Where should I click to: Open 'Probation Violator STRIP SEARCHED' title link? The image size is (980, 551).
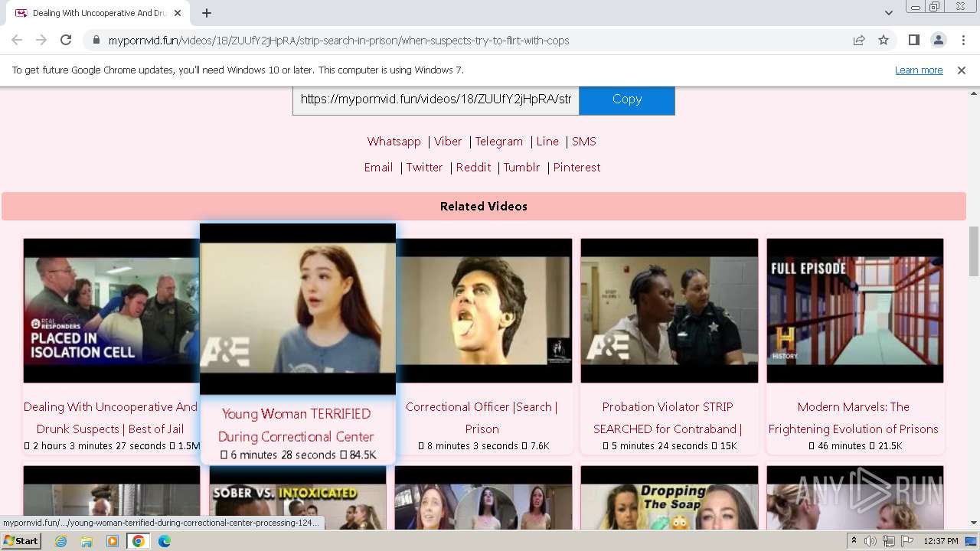point(668,418)
